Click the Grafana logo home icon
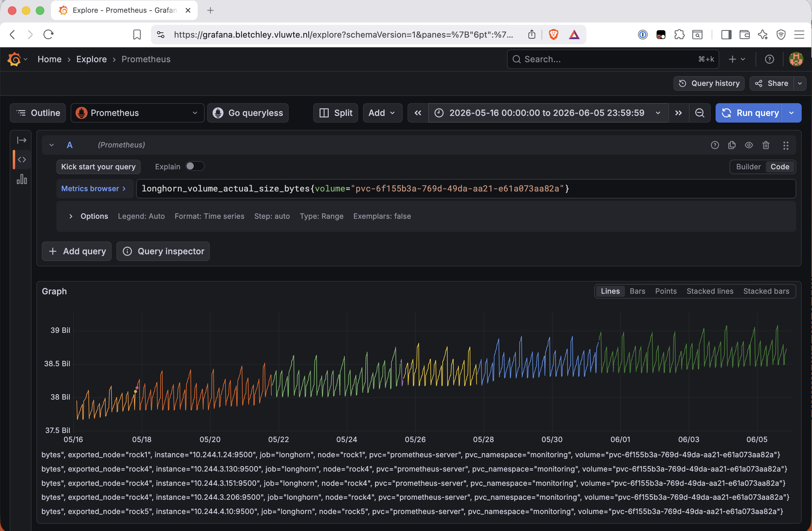Image resolution: width=812 pixels, height=531 pixels. click(14, 59)
